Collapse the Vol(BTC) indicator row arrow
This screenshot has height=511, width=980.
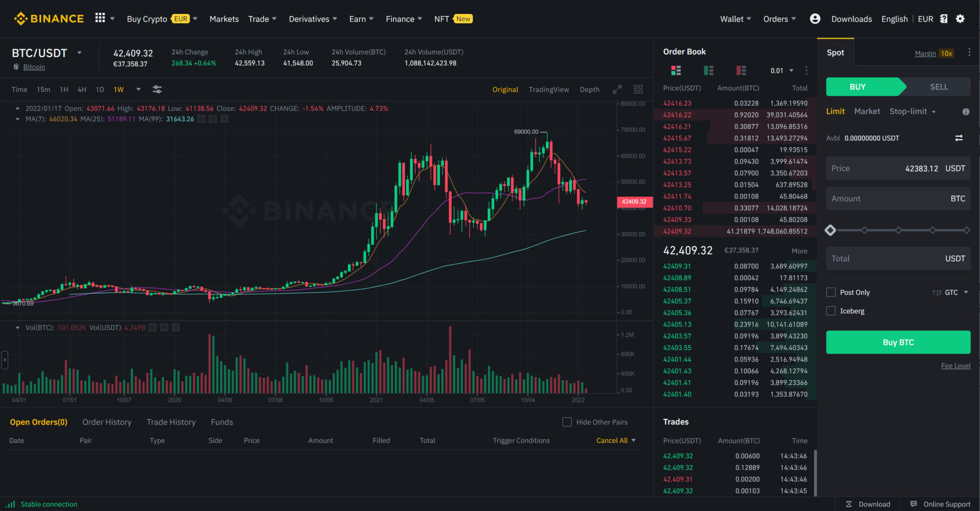pyautogui.click(x=18, y=328)
